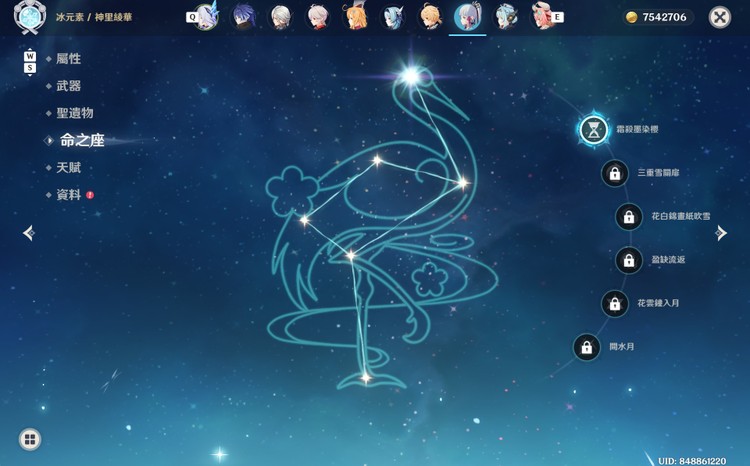750x466 pixels.
Task: Click the Mora balance 7542706
Action: point(658,17)
